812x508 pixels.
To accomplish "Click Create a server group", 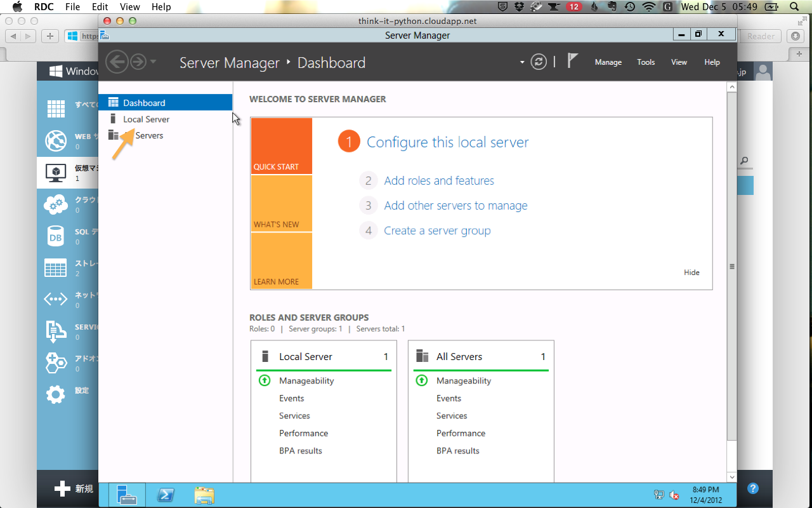I will click(x=437, y=231).
